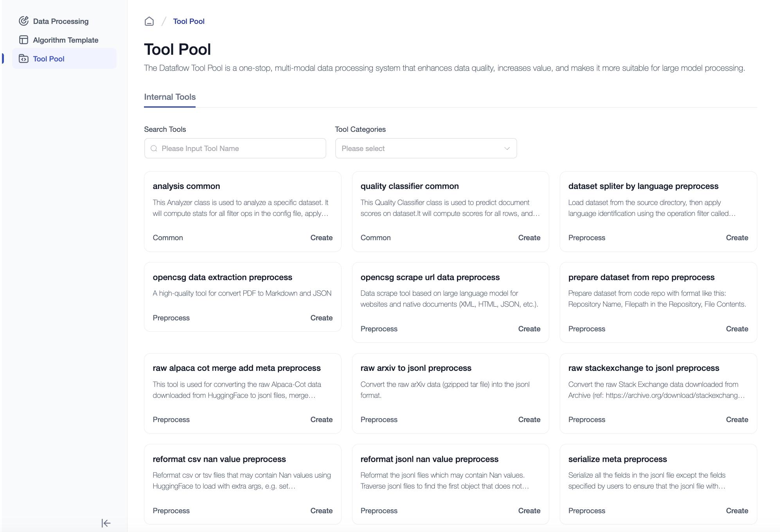This screenshot has height=532, width=780.
Task: Click the Tool Pool folder icon
Action: coord(23,59)
